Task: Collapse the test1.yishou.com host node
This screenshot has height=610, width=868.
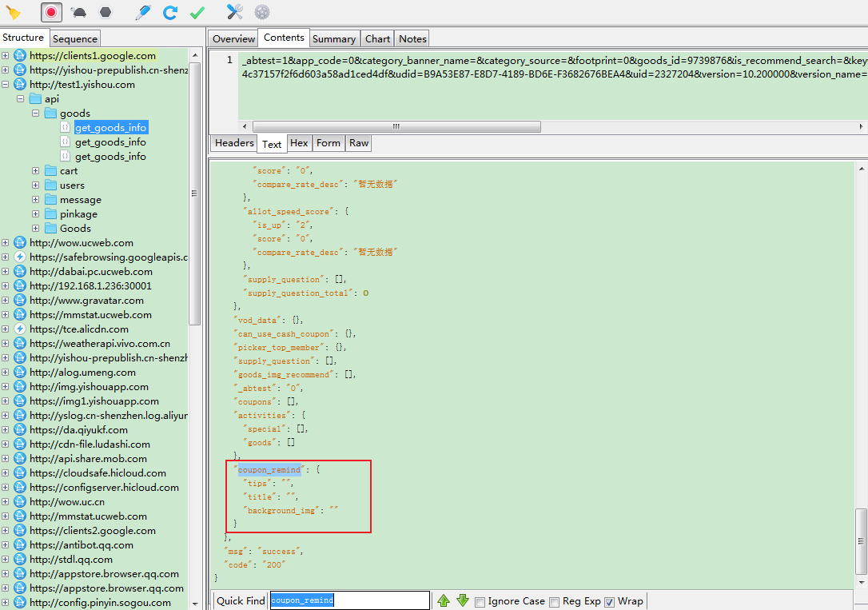Action: click(5, 84)
